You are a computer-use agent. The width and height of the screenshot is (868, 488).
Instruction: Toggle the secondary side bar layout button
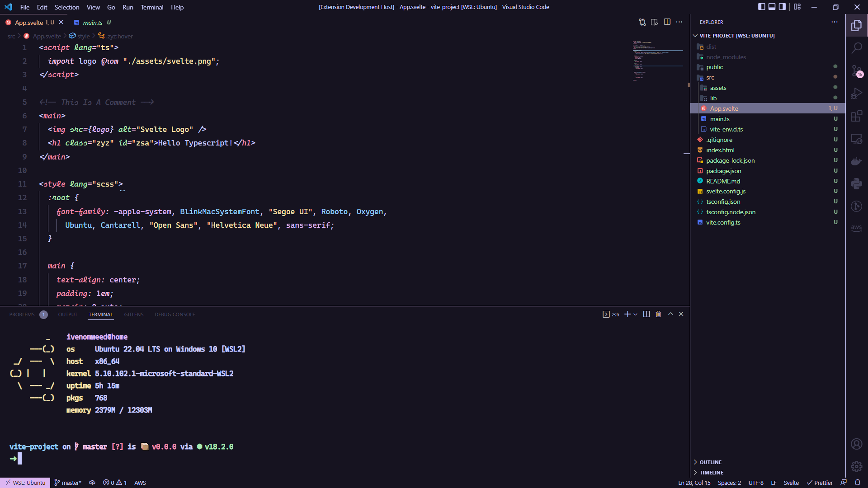pyautogui.click(x=783, y=7)
